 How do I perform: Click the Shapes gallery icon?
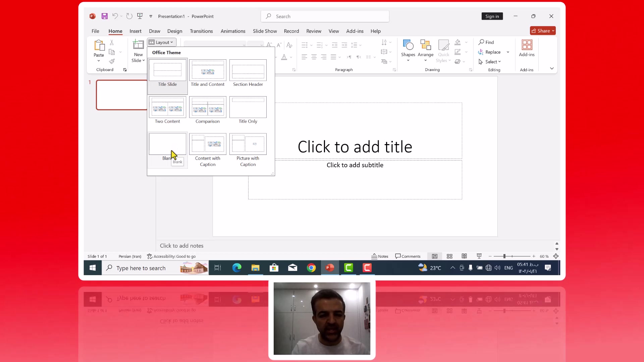pyautogui.click(x=408, y=45)
